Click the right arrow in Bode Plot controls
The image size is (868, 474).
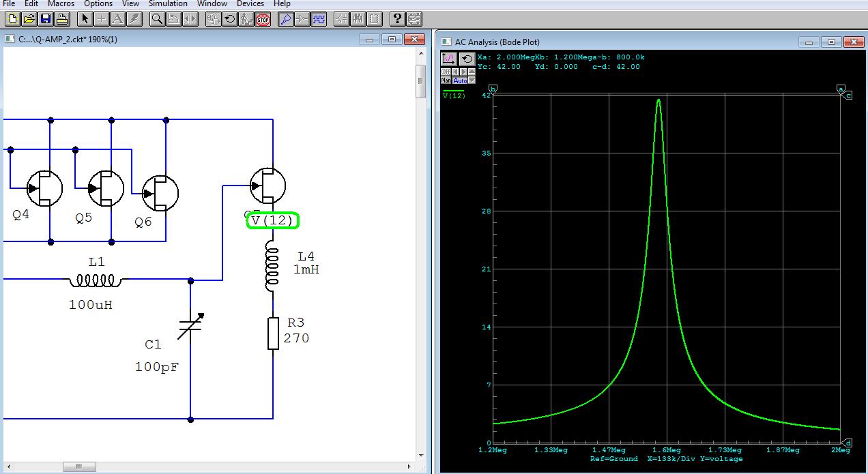click(x=463, y=72)
